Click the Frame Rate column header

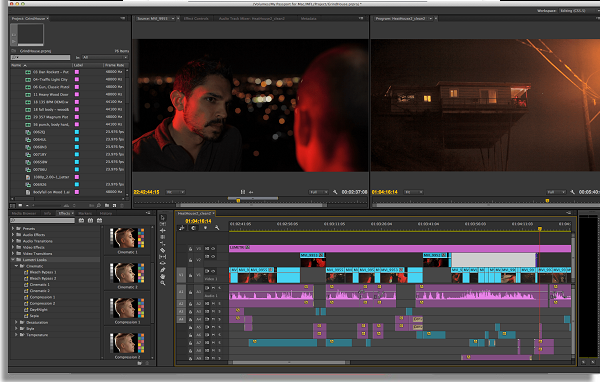[115, 65]
